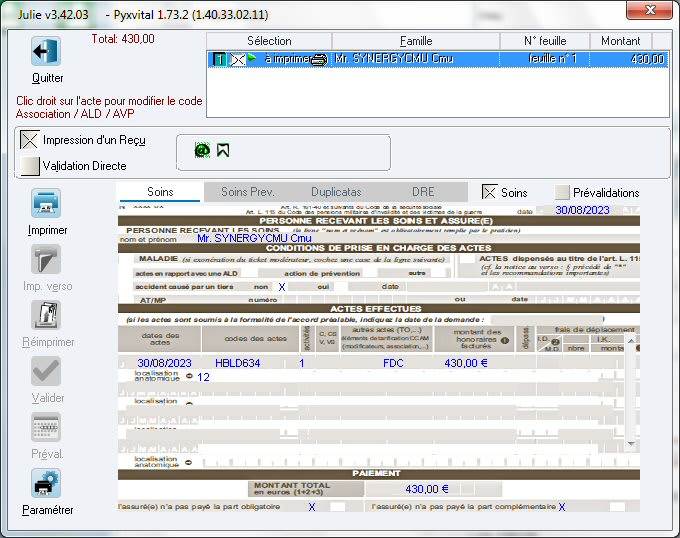Open the Duplicatas tab

coord(336,192)
